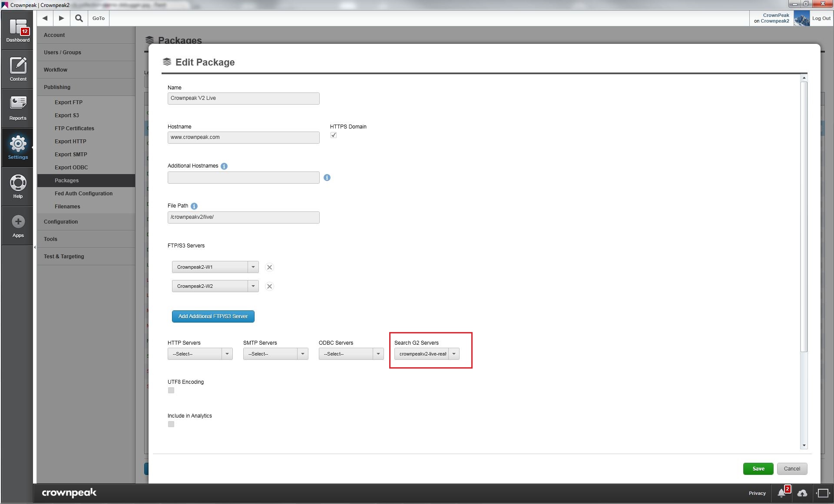Click the Name input field
This screenshot has height=504, width=834.
(x=243, y=99)
